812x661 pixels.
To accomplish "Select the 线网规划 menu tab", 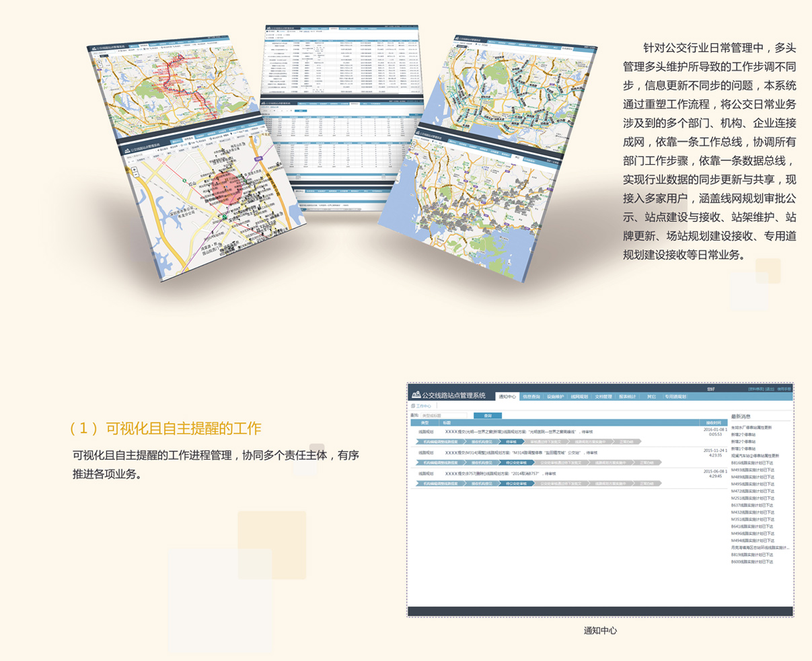I will [x=579, y=397].
